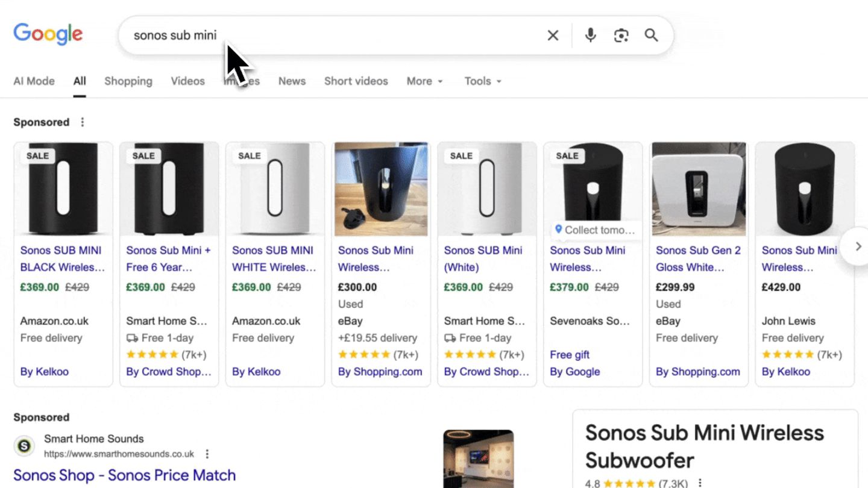The width and height of the screenshot is (868, 488).
Task: Click the magnifying glass search button
Action: click(x=651, y=36)
